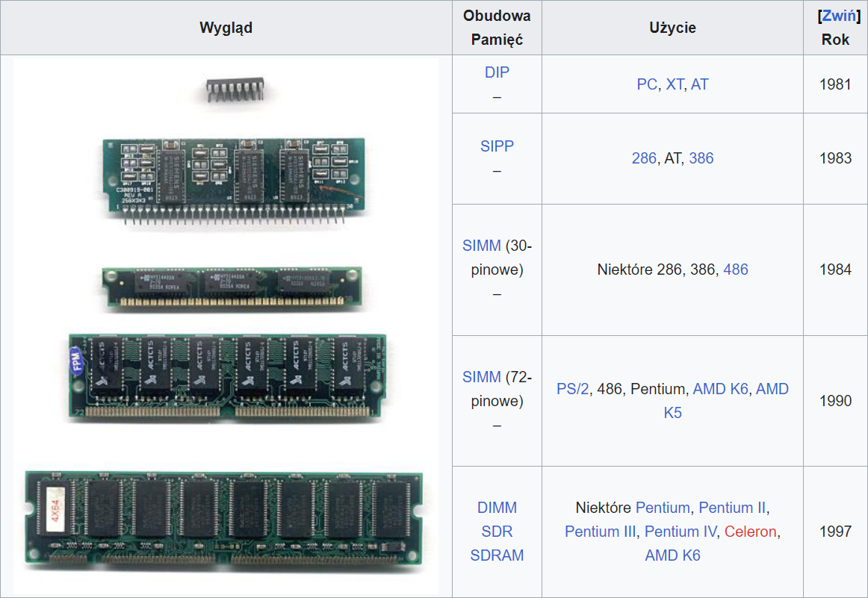Screen dimensions: 868x598
Task: Click the red Celeron link
Action: tap(751, 532)
